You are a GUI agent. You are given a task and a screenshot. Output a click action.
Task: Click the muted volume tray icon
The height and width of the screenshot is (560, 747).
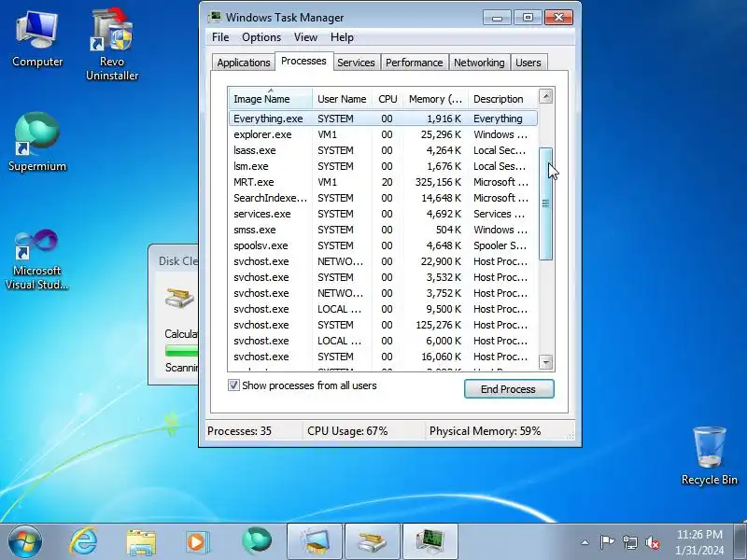652,542
